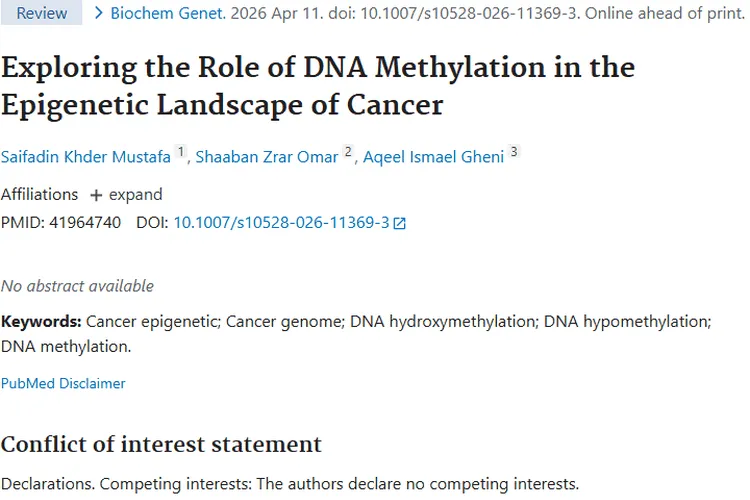Open author Shaaban Zrar Omar's link
Viewport: 750px width, 500px height.
tap(266, 156)
